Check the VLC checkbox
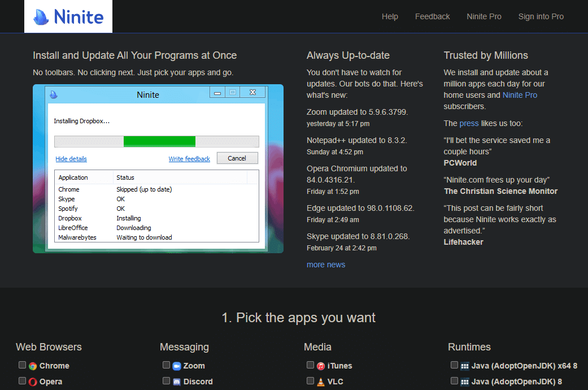588x390 pixels. click(x=310, y=380)
